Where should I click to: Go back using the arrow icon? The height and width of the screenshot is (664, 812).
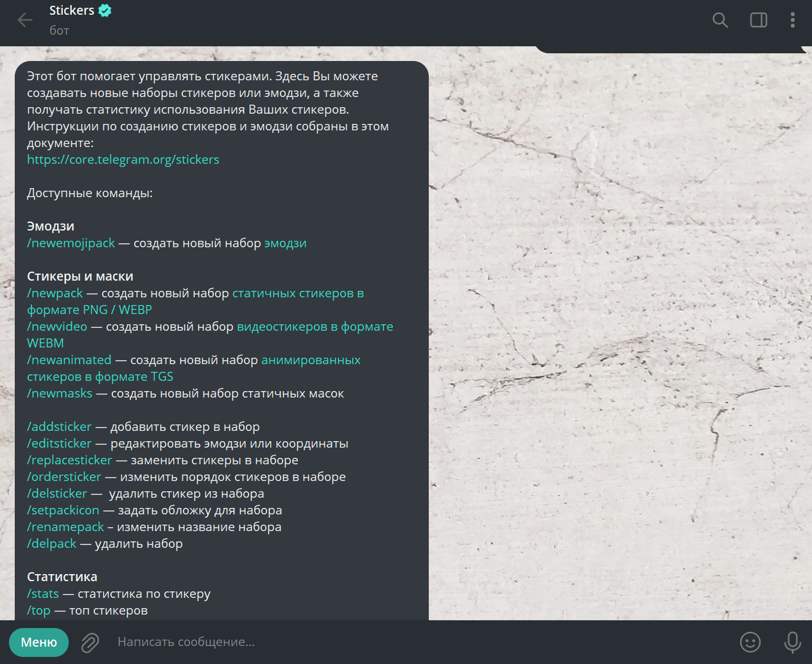(25, 21)
